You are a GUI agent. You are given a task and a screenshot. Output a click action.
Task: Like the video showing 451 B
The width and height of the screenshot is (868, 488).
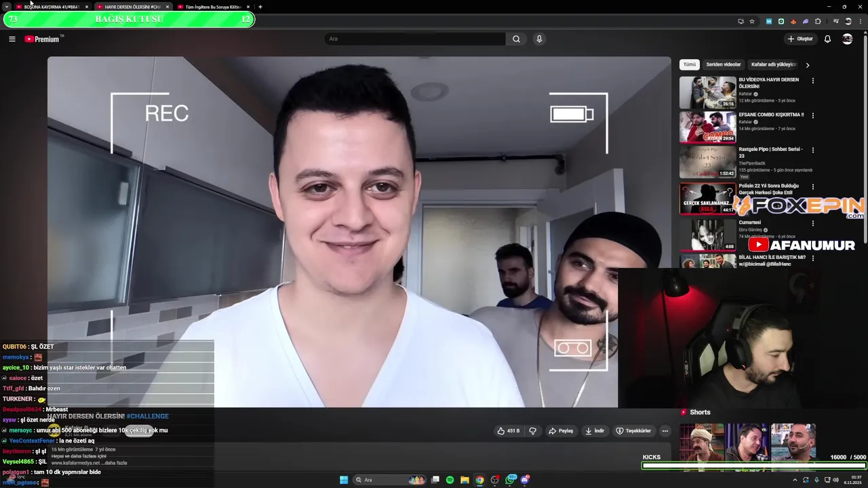pos(508,431)
